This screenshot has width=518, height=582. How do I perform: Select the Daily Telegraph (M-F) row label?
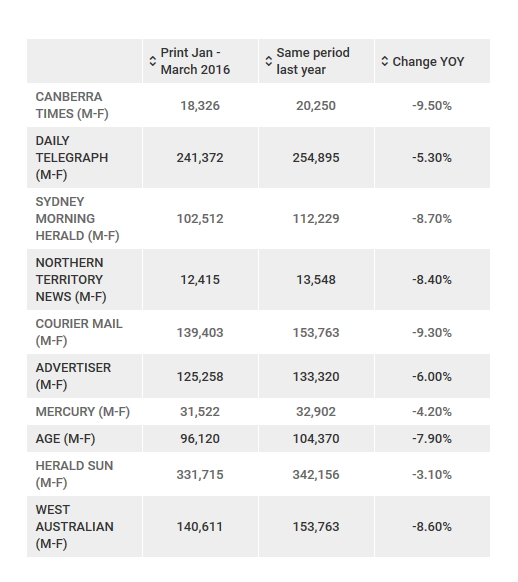click(72, 158)
